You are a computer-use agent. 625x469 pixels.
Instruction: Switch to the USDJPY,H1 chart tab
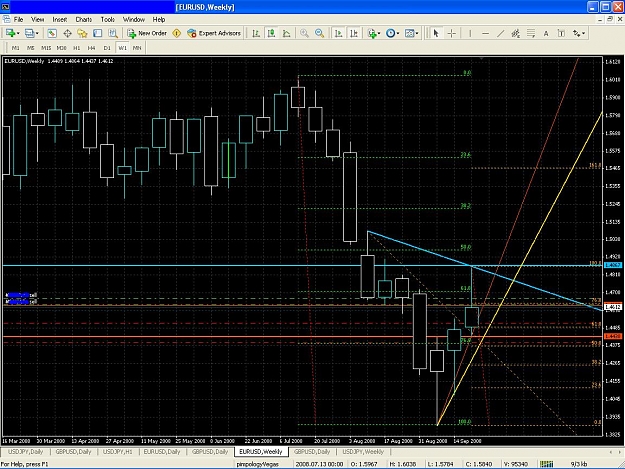pos(118,451)
